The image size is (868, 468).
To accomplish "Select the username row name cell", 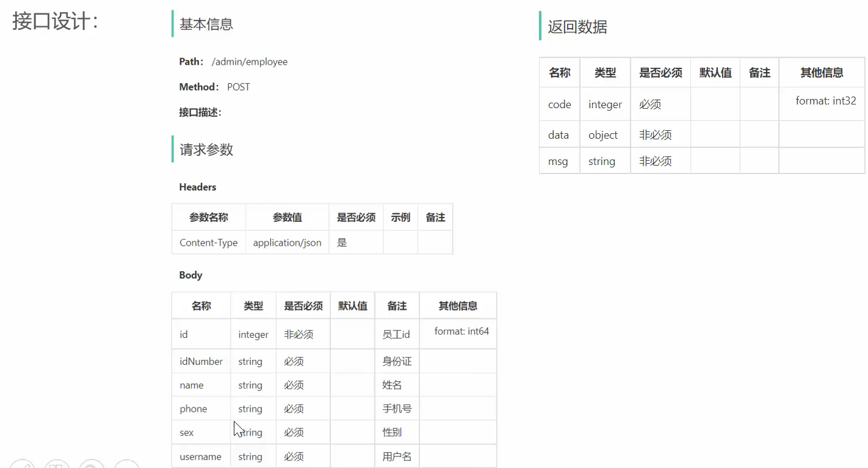I will (200, 456).
